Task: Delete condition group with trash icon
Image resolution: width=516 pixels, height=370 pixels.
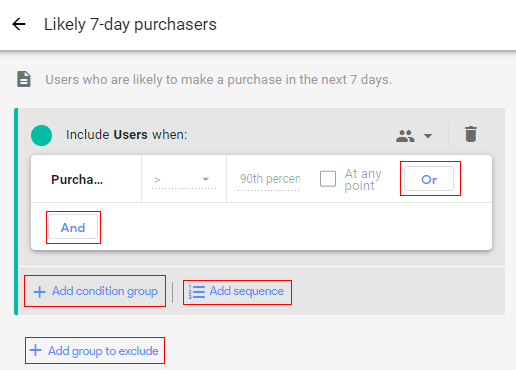Action: pyautogui.click(x=471, y=134)
